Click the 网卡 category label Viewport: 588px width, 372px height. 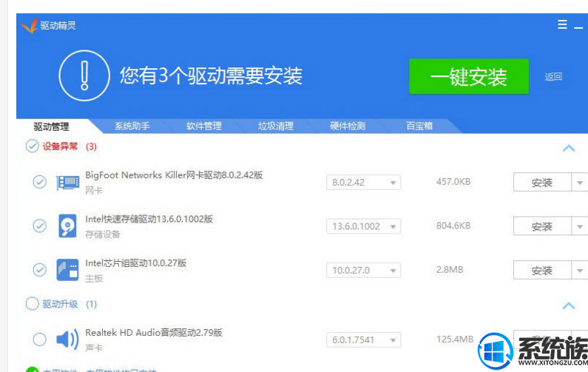click(x=94, y=191)
